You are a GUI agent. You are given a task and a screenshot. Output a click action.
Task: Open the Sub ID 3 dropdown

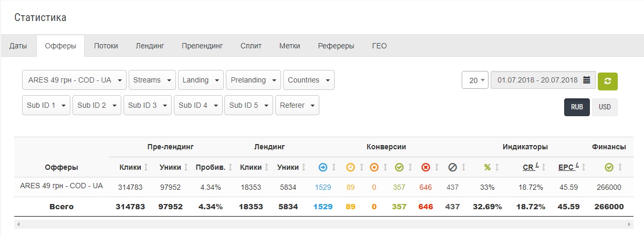[147, 105]
